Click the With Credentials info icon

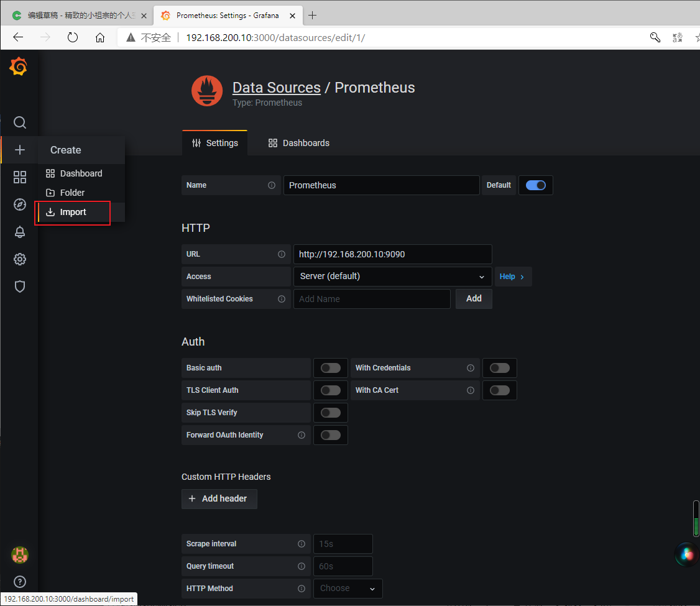(471, 368)
